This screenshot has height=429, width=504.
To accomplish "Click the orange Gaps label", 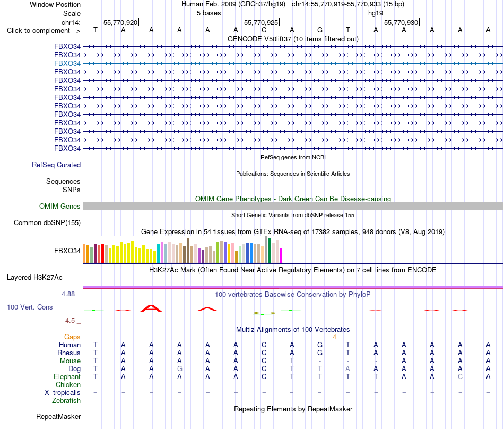I will [x=72, y=337].
